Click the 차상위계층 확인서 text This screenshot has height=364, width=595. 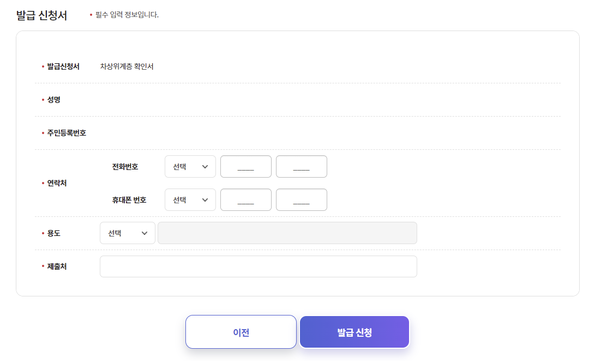(x=127, y=66)
